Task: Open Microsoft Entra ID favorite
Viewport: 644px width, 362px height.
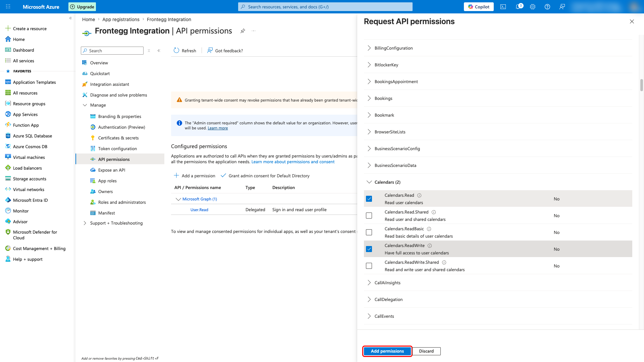Action: tap(30, 200)
